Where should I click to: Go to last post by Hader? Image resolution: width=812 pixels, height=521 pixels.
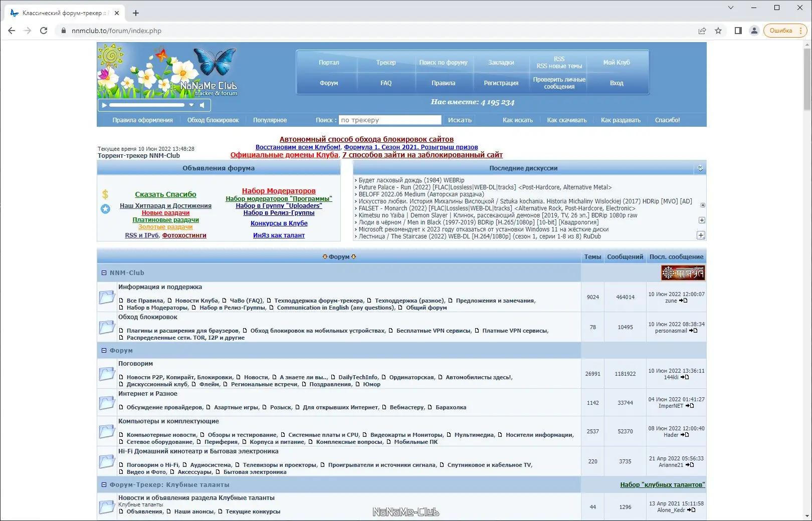[685, 435]
